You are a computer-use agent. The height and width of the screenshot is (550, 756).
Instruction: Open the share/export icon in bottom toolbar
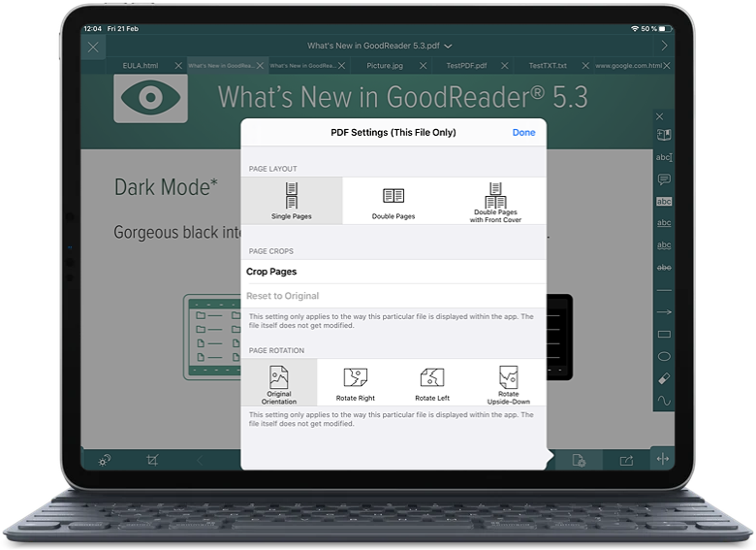pyautogui.click(x=626, y=461)
